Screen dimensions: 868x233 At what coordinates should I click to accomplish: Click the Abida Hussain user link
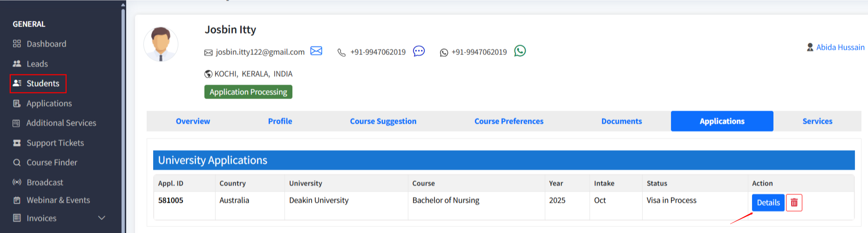840,47
